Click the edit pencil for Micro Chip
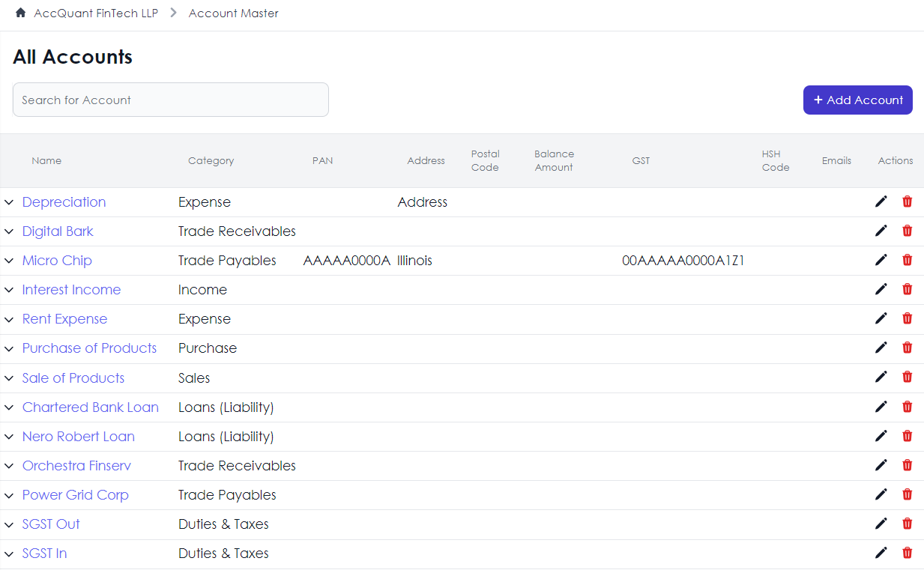This screenshot has height=570, width=924. coord(881,259)
